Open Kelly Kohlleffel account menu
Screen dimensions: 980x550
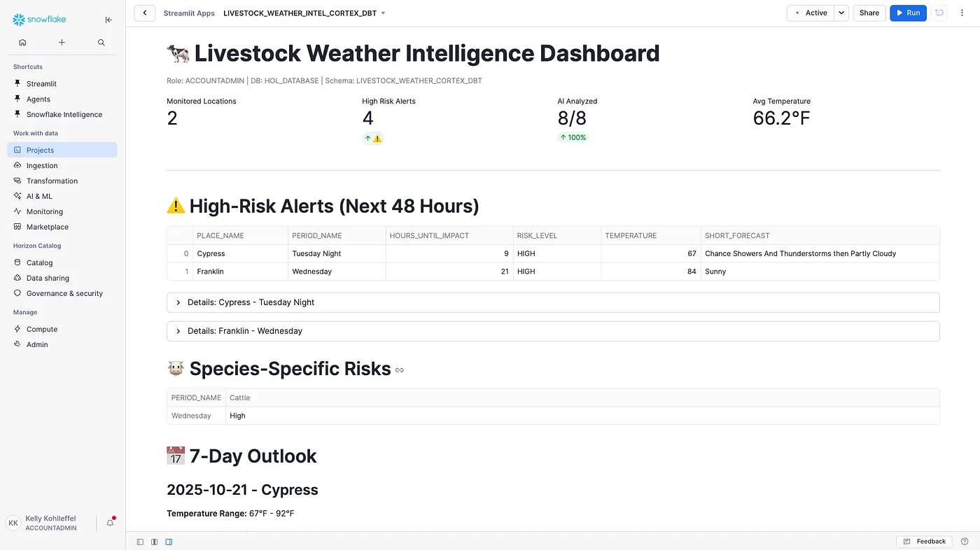click(50, 523)
